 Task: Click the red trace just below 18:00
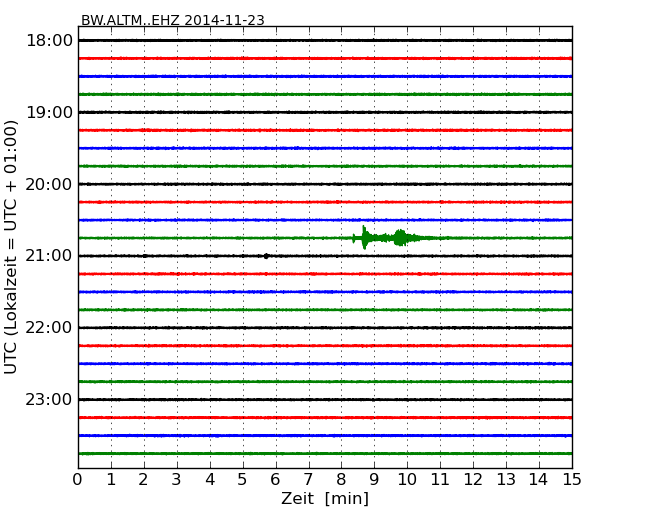click(325, 58)
